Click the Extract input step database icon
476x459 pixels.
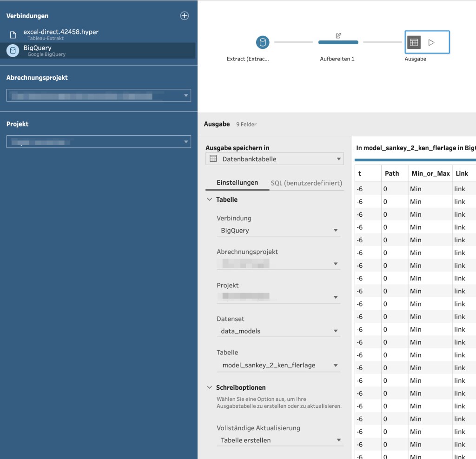coord(263,42)
